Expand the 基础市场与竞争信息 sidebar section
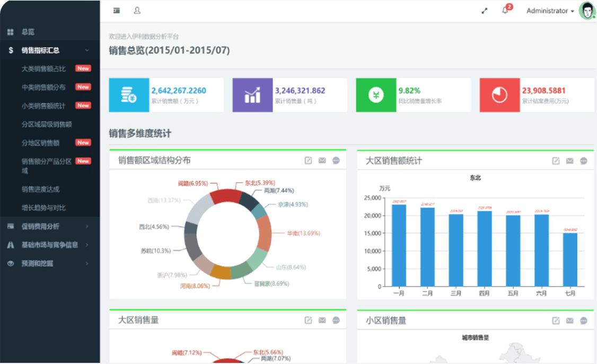The height and width of the screenshot is (364, 597). (50, 245)
